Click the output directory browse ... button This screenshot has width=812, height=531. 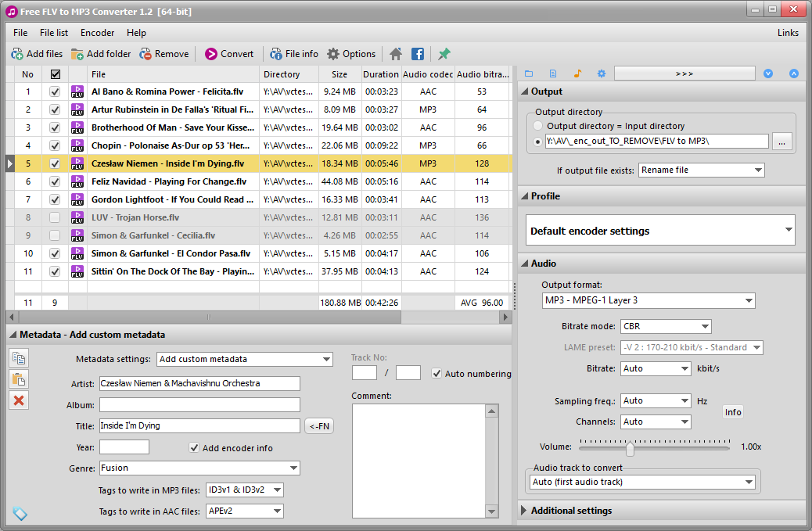coord(782,142)
